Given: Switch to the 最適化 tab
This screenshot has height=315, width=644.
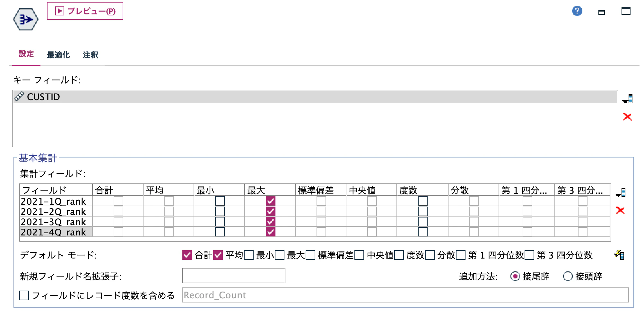Looking at the screenshot, I should click(58, 55).
